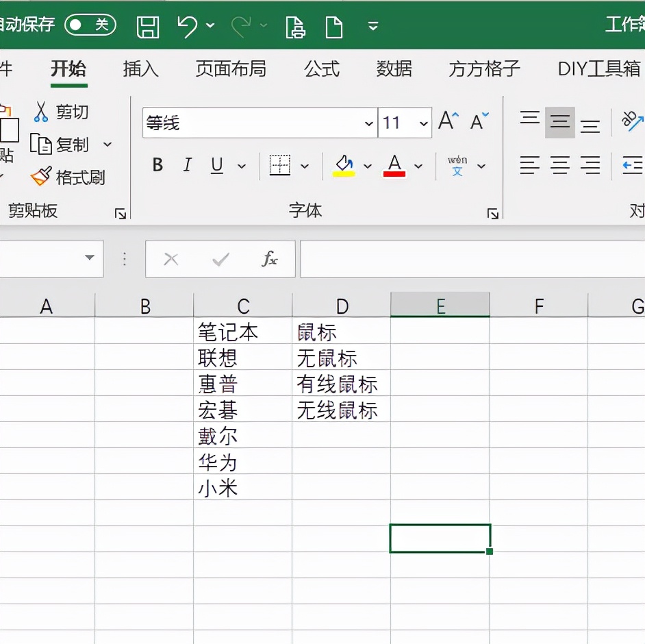Select the cell containing 有线鼠标
645x644 pixels.
(342, 383)
